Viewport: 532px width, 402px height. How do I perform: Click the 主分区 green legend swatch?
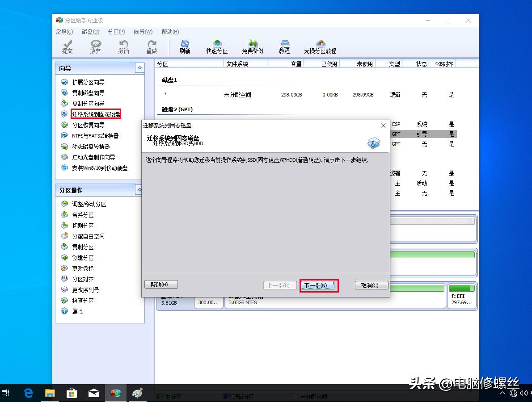[160, 396]
